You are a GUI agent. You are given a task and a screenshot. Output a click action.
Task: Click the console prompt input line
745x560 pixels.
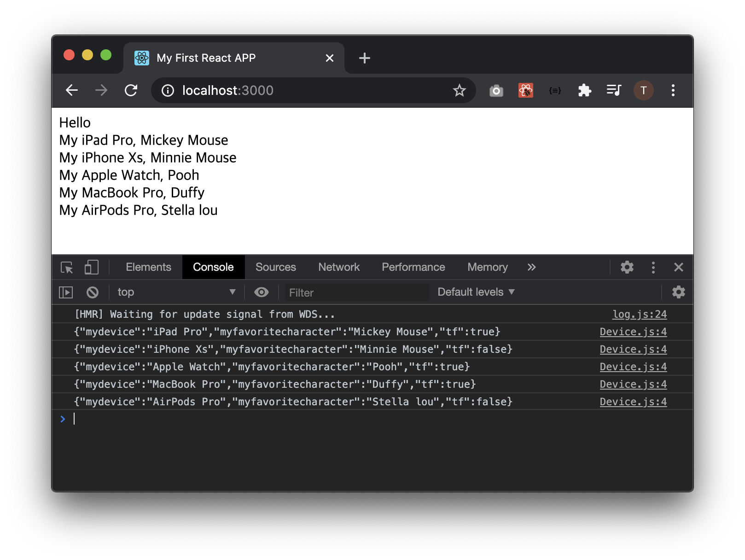point(372,419)
